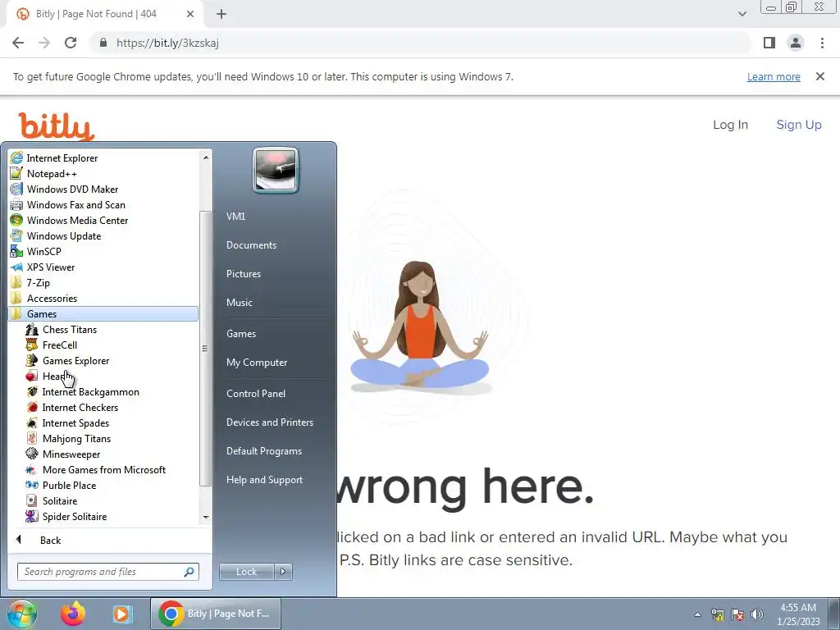Launch WinSCP from the list

click(x=44, y=251)
